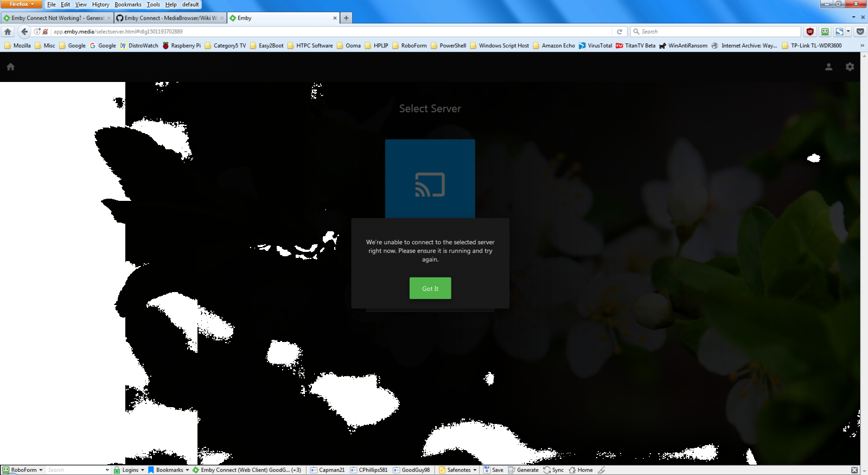
Task: Go back with the Firefox back arrow
Action: (x=24, y=31)
